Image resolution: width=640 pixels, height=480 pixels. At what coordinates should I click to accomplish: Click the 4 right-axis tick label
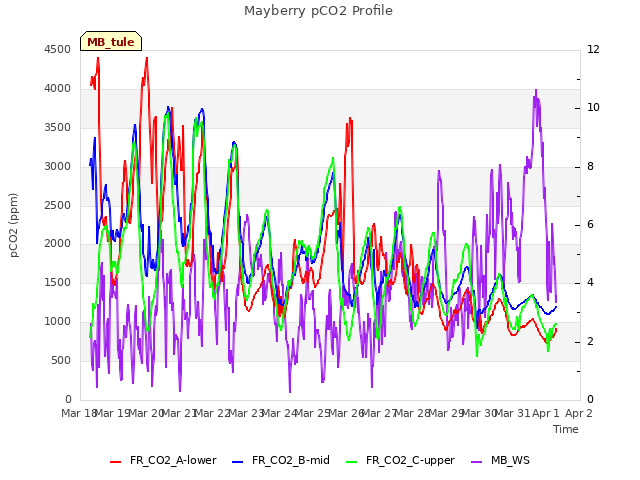[590, 282]
